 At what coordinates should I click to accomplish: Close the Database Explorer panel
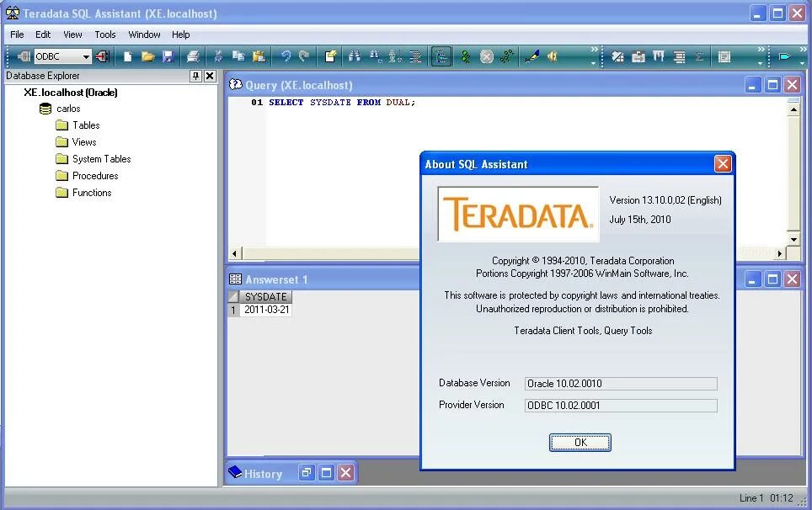point(210,76)
